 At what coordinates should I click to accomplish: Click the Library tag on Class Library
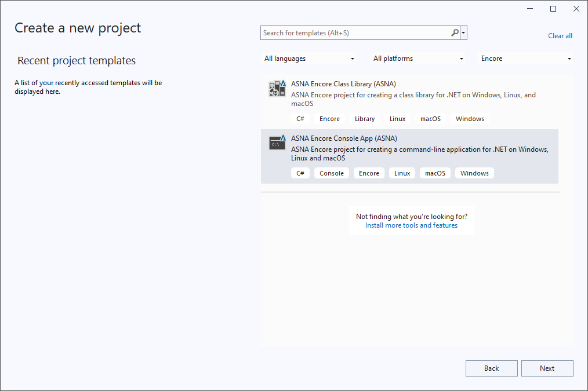pyautogui.click(x=365, y=119)
